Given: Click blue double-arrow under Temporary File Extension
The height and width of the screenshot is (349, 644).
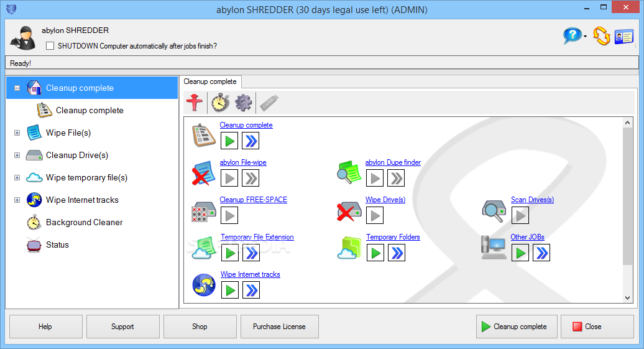Looking at the screenshot, I should 251,253.
